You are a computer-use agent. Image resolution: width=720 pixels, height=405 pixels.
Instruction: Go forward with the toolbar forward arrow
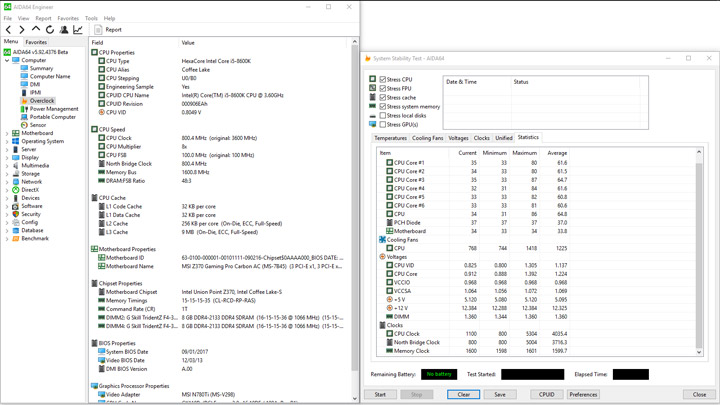pyautogui.click(x=22, y=30)
